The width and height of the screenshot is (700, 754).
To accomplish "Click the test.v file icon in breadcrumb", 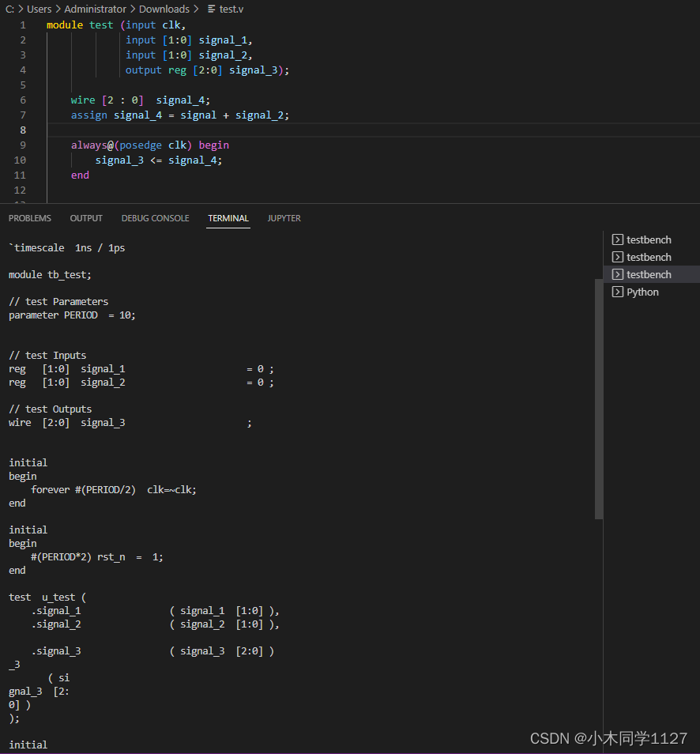I will tap(211, 9).
